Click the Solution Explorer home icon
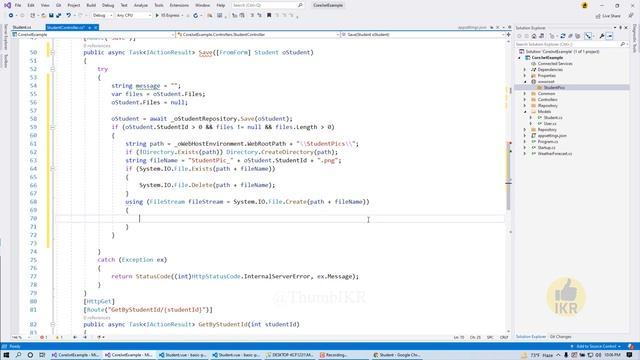 (534, 36)
